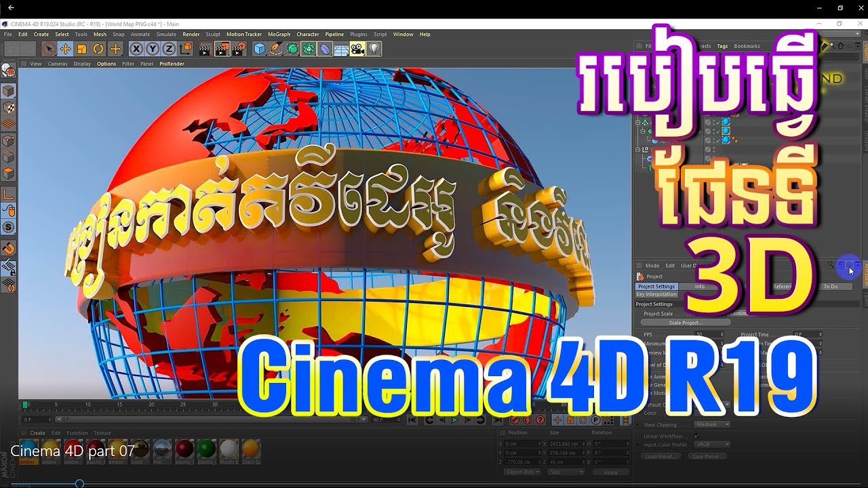
Task: Go to start of animation button
Action: [x=412, y=420]
